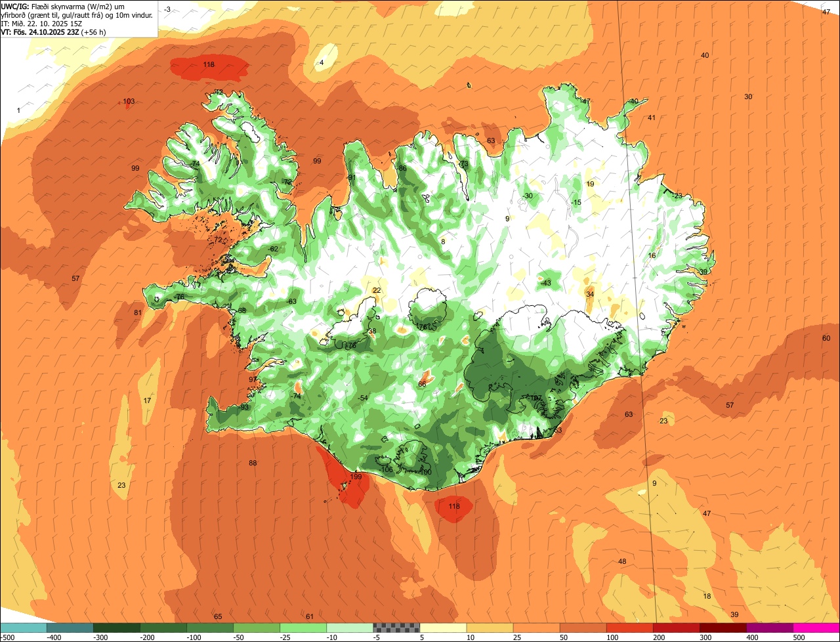This screenshot has height=642, width=840.
Task: Click the magenta above-500 legend swatch
Action: pos(816,628)
